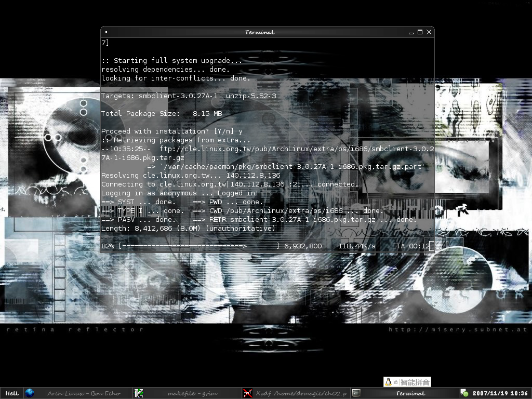This screenshot has height=399, width=532.
Task: Click the green system tray status icon
Action: (x=464, y=393)
